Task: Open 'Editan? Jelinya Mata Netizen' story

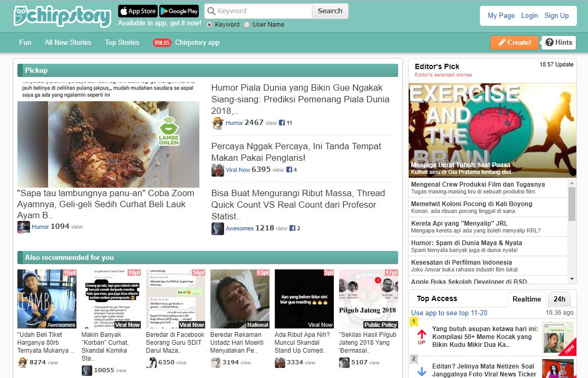Action: pos(484,370)
